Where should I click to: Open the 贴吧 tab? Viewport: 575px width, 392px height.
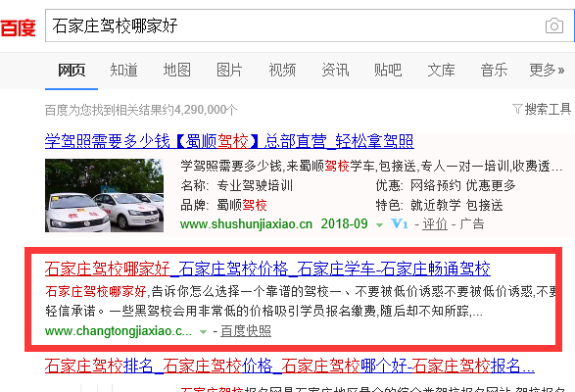[x=388, y=70]
